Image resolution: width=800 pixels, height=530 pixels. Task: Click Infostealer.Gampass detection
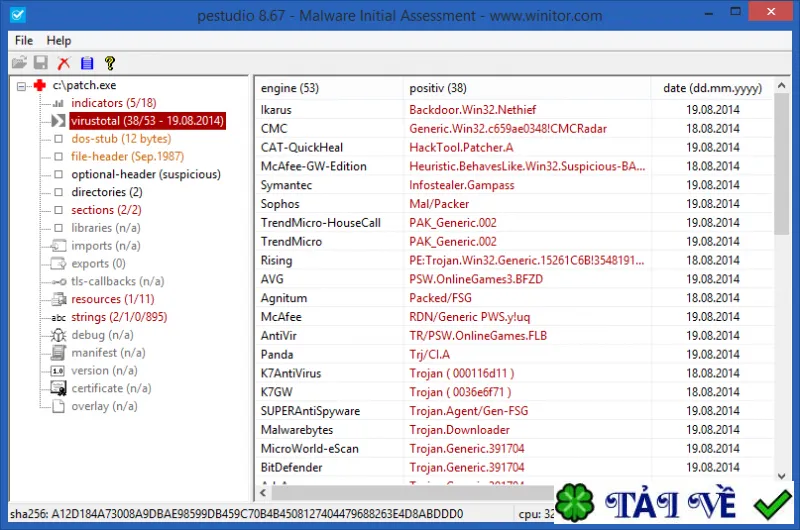click(461, 185)
